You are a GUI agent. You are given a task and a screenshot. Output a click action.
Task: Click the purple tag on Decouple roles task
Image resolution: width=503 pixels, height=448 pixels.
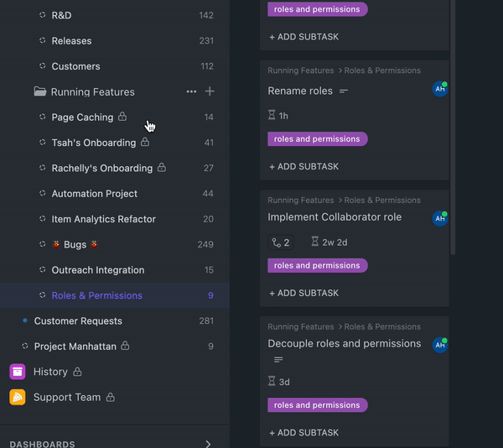(x=317, y=405)
